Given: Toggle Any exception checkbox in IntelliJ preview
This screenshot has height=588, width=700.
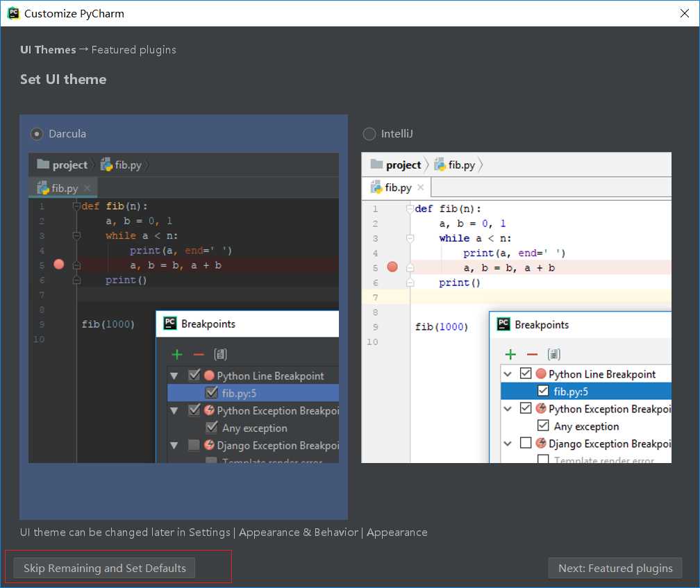Looking at the screenshot, I should point(543,426).
